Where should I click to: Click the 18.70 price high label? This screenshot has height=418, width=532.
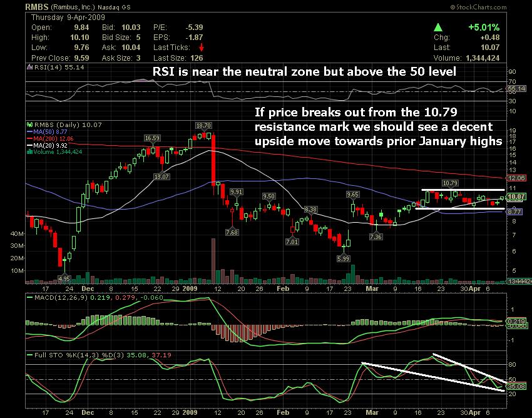[203, 126]
